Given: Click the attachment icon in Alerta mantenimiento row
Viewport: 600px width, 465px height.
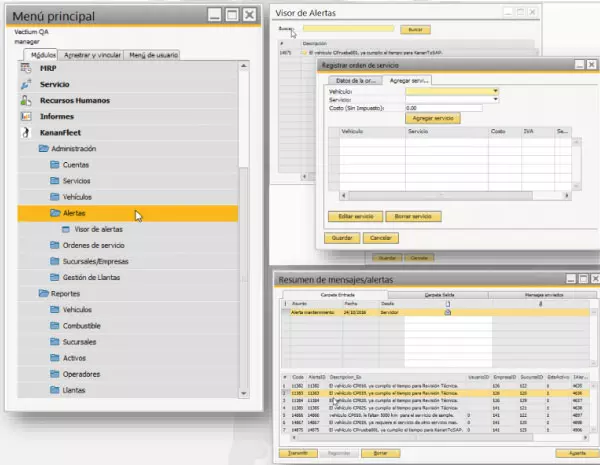Looking at the screenshot, I should pos(447,313).
